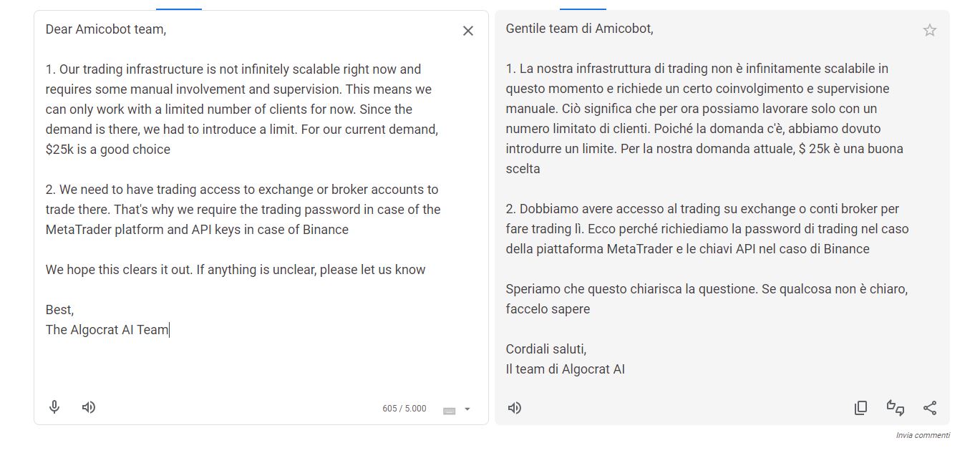Listen to the English source text

89,407
